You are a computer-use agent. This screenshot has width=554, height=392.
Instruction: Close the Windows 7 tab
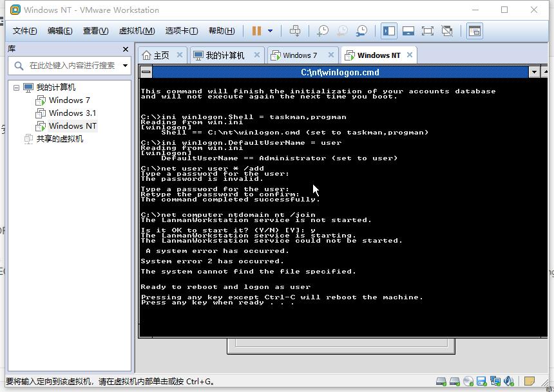click(x=330, y=55)
